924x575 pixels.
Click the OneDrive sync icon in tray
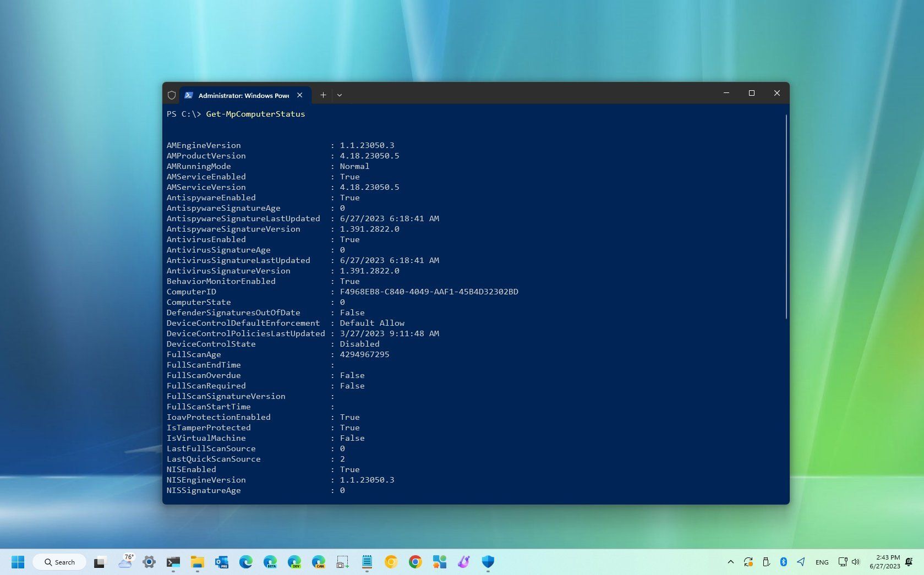748,562
